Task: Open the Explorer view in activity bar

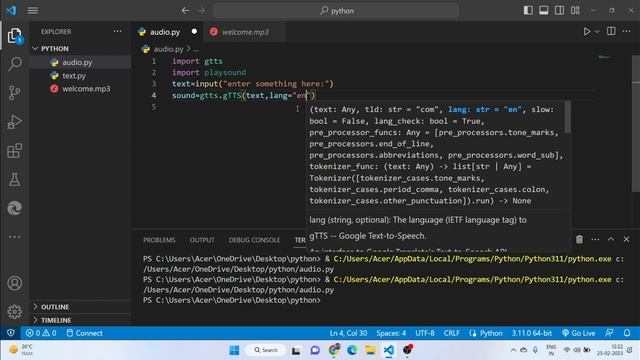Action: [x=15, y=36]
